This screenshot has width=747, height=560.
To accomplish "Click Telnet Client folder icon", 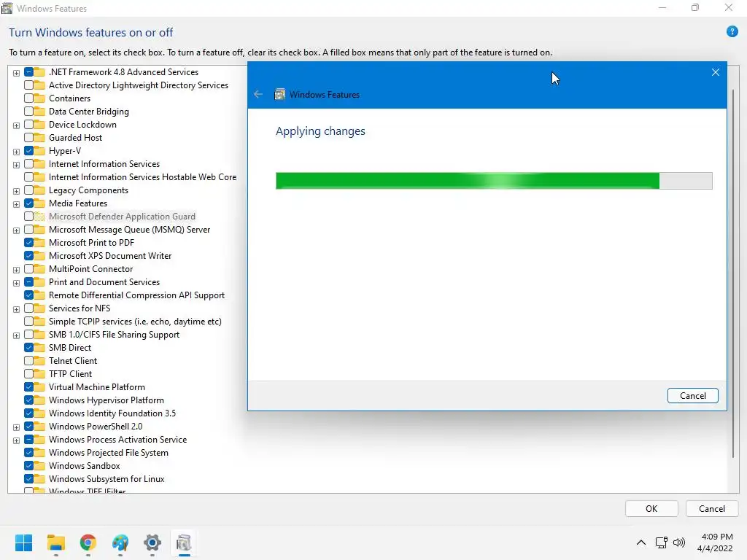I will pos(40,361).
